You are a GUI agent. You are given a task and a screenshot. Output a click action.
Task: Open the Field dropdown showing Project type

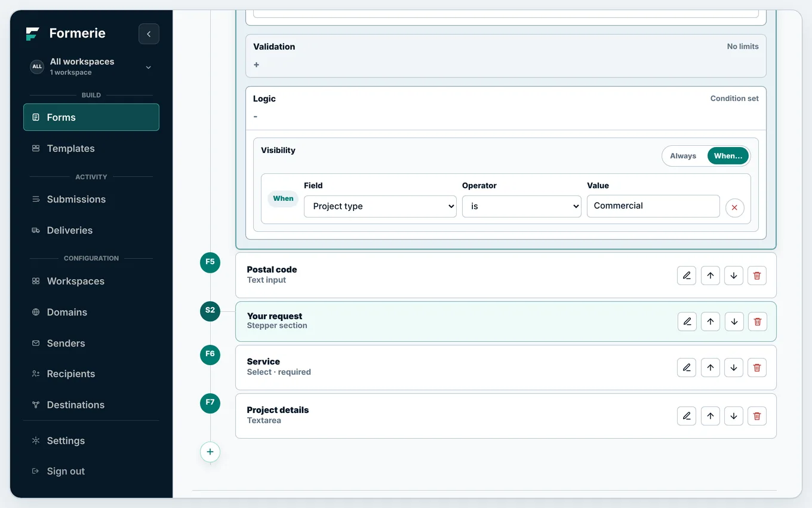click(380, 206)
